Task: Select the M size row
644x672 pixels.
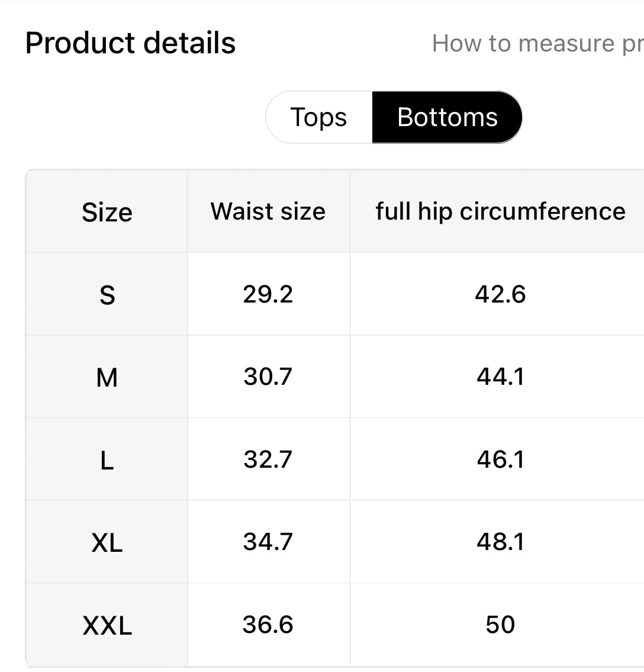Action: 107,377
